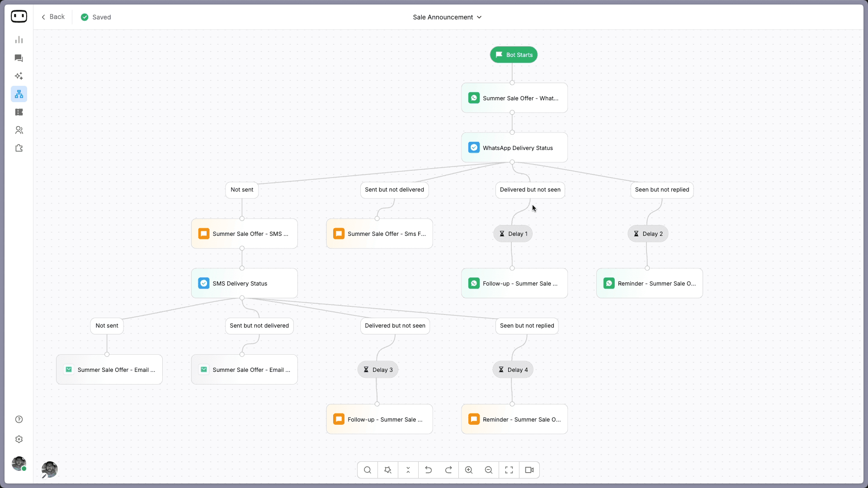Click the video camera icon in toolbar
Viewport: 868px width, 488px height.
pos(529,470)
